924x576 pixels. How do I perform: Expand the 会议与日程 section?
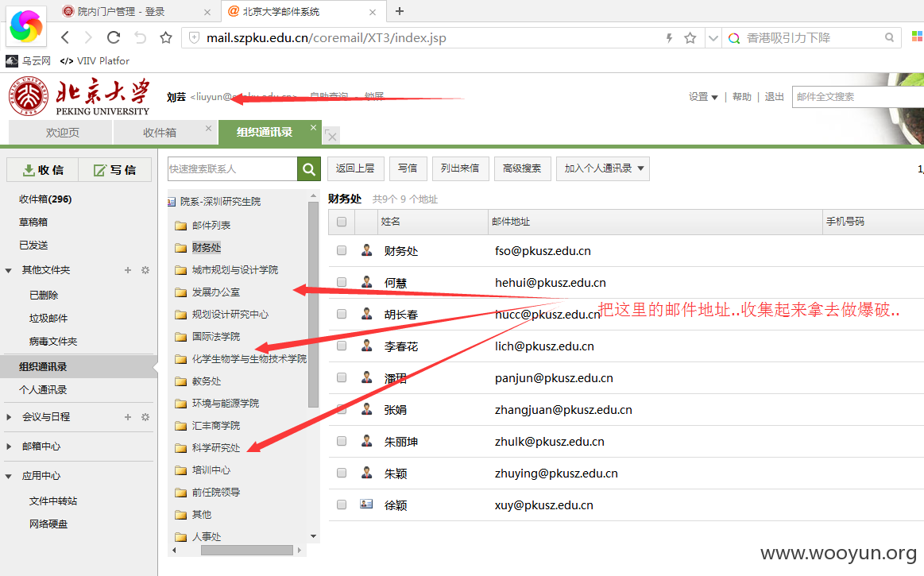(x=8, y=417)
